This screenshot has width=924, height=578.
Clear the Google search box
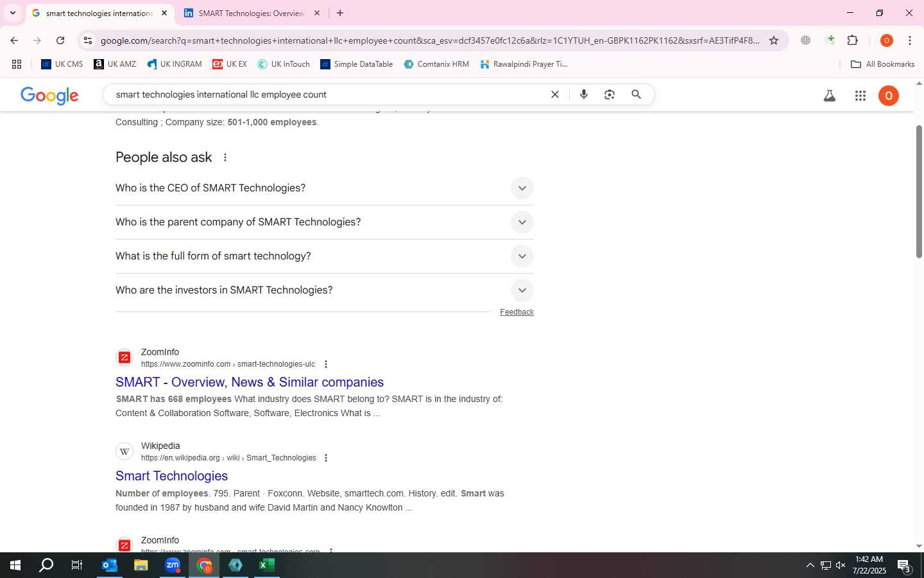click(555, 94)
